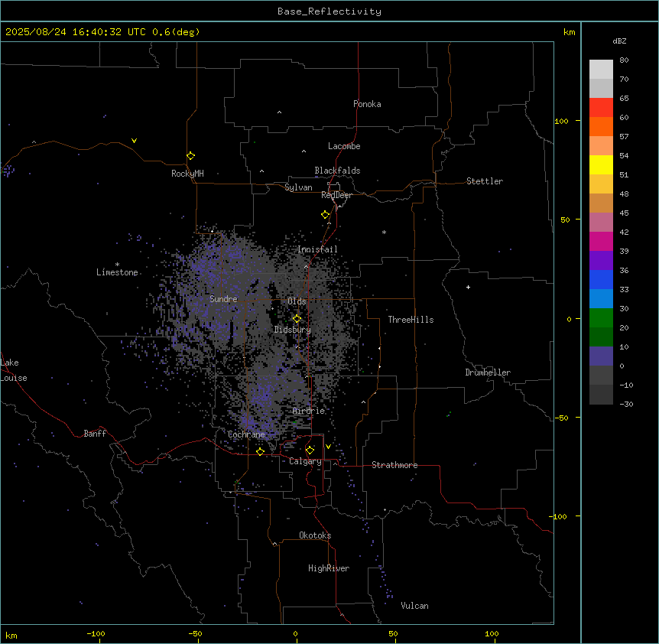This screenshot has height=644, width=659.
Task: Click the Sundre town label
Action: [223, 299]
